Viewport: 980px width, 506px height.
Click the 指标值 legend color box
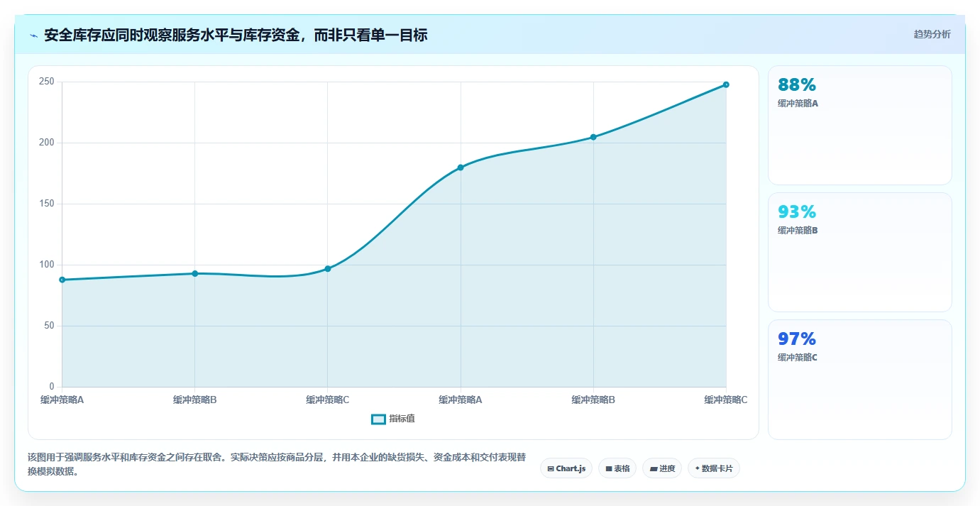pos(379,419)
